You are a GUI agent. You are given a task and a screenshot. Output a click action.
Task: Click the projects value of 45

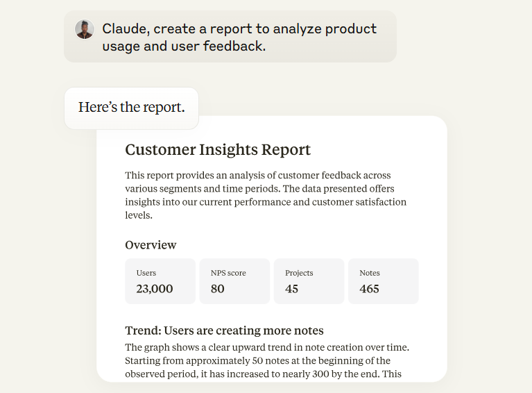coord(292,289)
